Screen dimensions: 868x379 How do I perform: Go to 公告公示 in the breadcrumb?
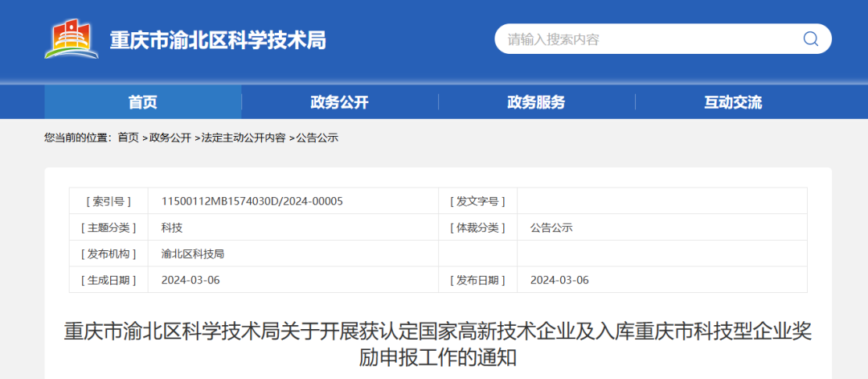click(x=317, y=138)
